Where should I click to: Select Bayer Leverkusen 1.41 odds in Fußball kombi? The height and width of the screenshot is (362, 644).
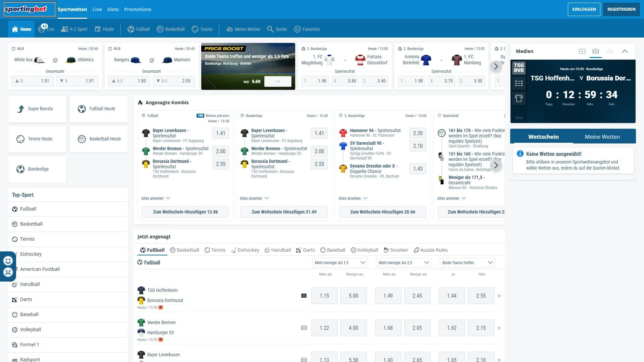[x=221, y=133]
